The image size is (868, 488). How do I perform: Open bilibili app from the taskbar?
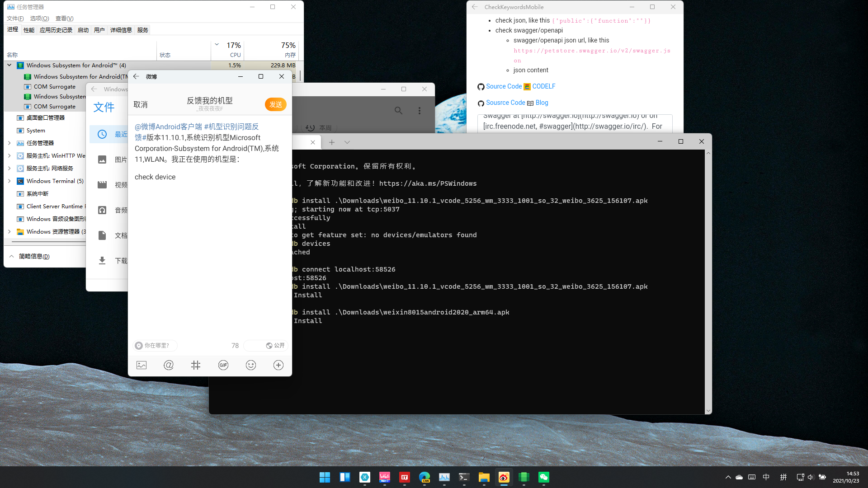(x=385, y=477)
